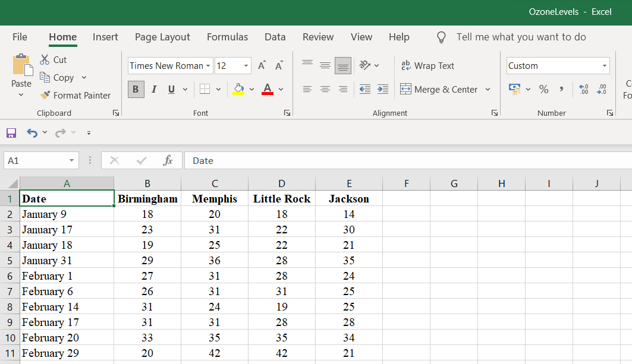This screenshot has width=632, height=364.
Task: Decrease decimal places
Action: click(x=601, y=89)
